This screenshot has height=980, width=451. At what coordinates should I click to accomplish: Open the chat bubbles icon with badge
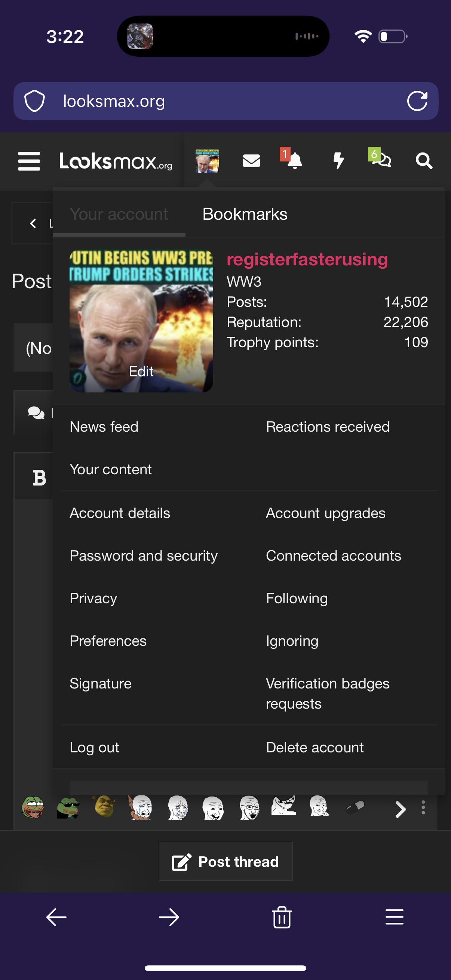[382, 160]
